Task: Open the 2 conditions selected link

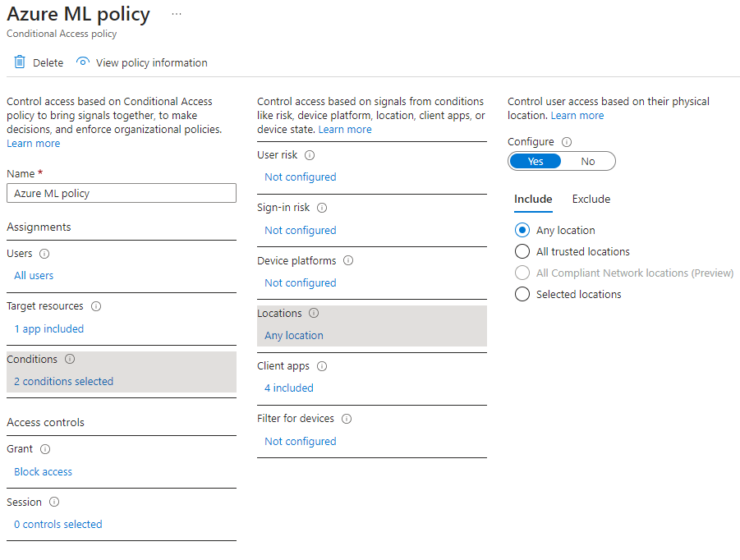Action: (64, 382)
